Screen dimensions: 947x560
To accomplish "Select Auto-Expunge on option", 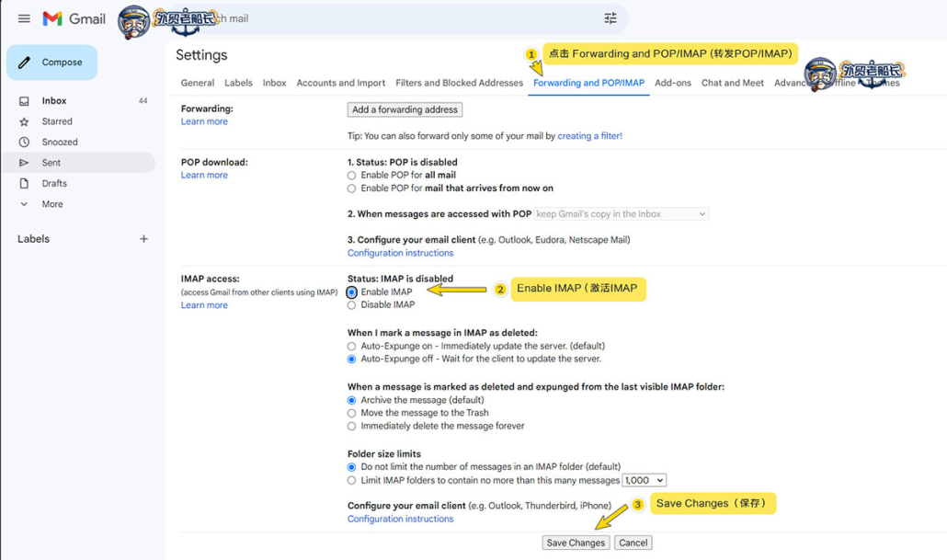I will [x=351, y=346].
